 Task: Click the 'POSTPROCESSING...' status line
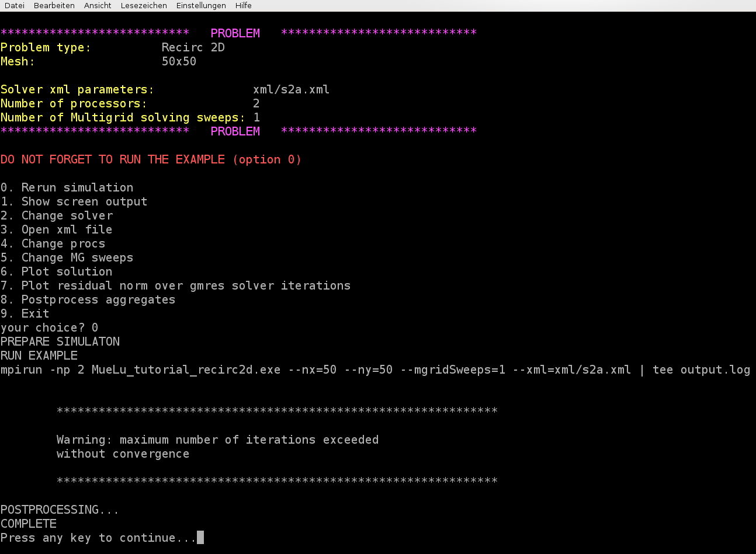[x=60, y=510]
